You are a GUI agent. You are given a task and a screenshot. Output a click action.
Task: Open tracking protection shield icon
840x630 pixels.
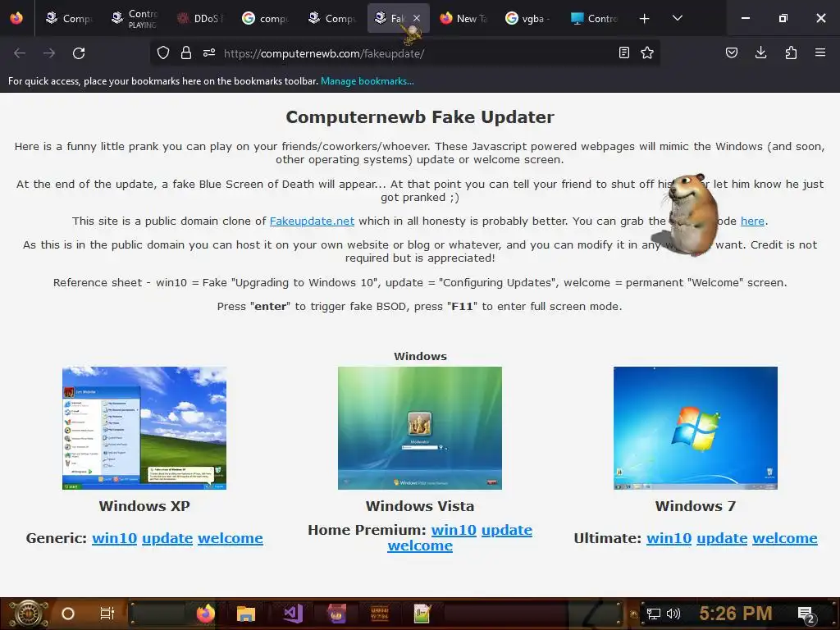pos(163,53)
